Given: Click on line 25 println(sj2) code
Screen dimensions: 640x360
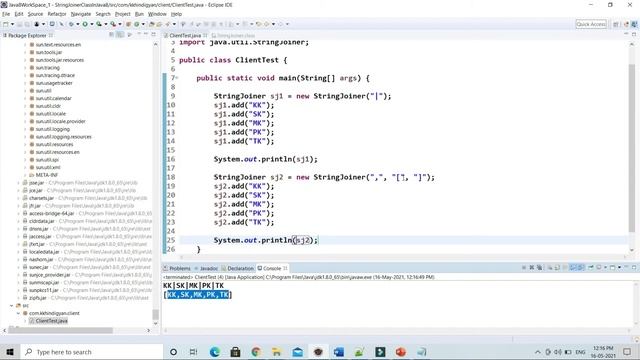Looking at the screenshot, I should [x=265, y=240].
